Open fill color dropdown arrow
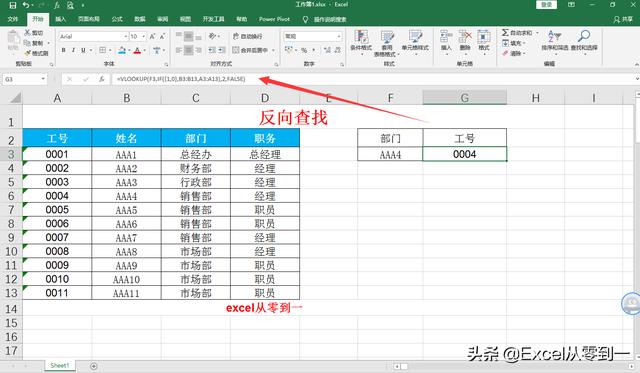640x373 pixels. (129, 50)
